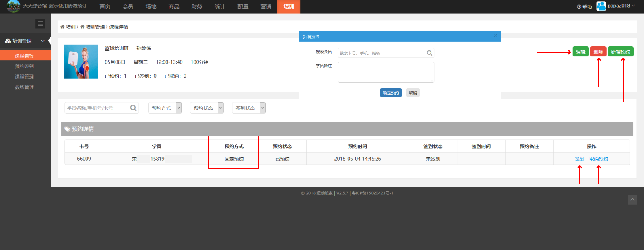Click the 未签到 status cell
This screenshot has height=250, width=644.
(433, 159)
